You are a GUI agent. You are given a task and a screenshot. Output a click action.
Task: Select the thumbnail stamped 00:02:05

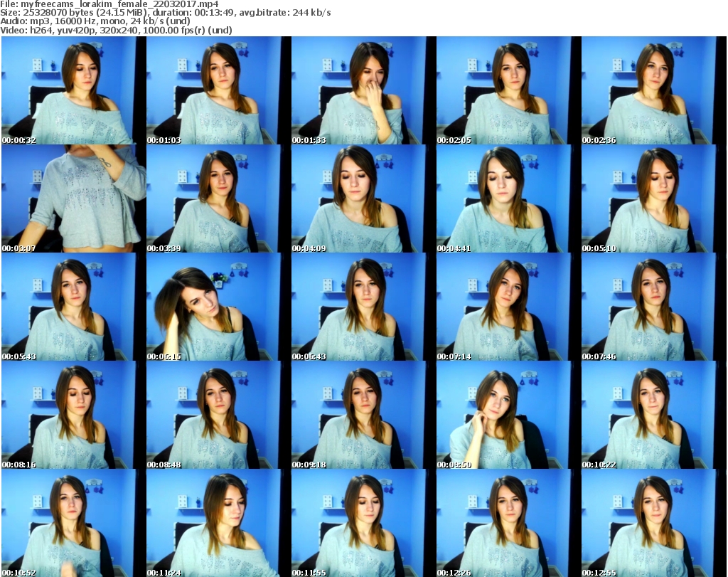tap(508, 90)
